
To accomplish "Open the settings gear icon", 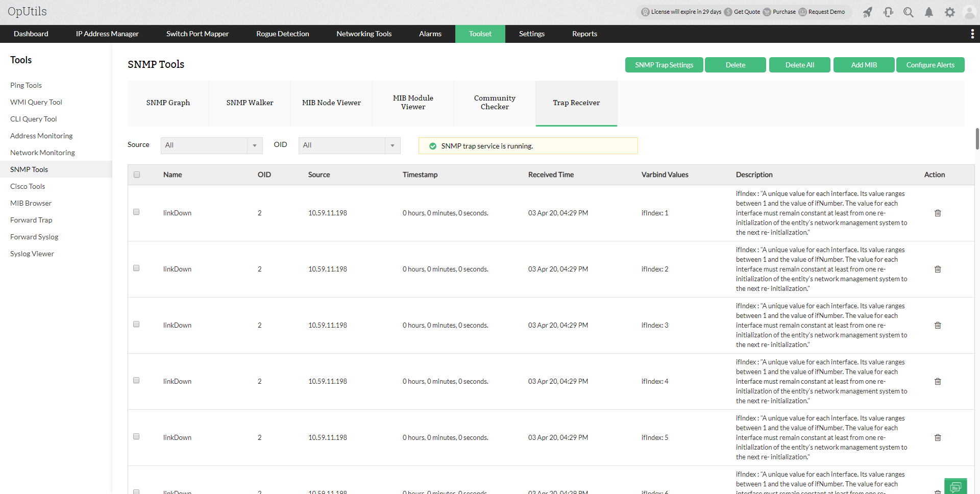I will coord(949,12).
